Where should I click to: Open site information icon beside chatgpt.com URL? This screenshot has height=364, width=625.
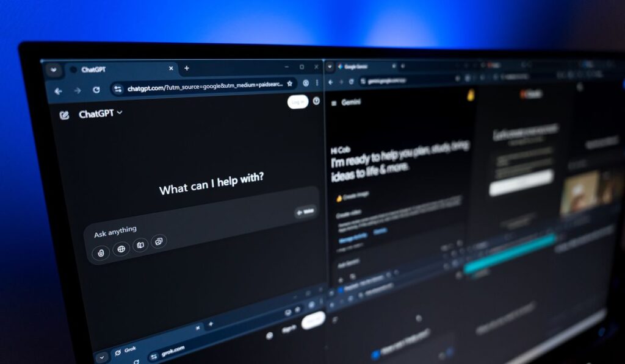click(118, 89)
